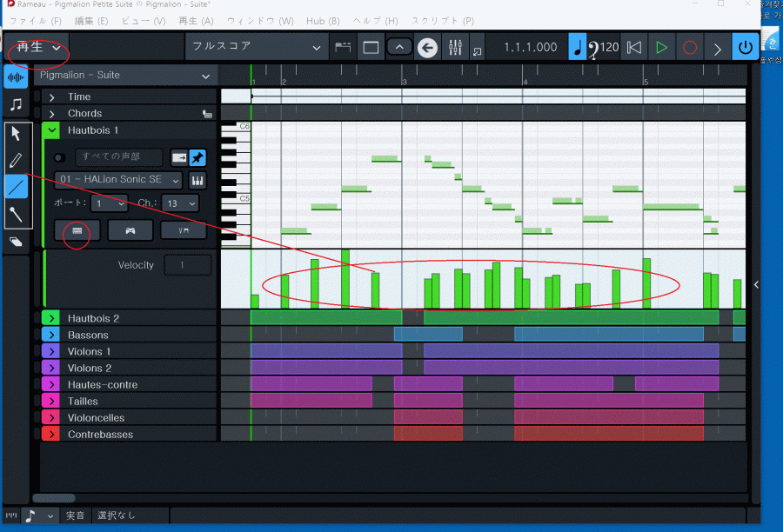Click the eighth-note rhythmic grid icon
The image size is (783, 532).
[30, 515]
